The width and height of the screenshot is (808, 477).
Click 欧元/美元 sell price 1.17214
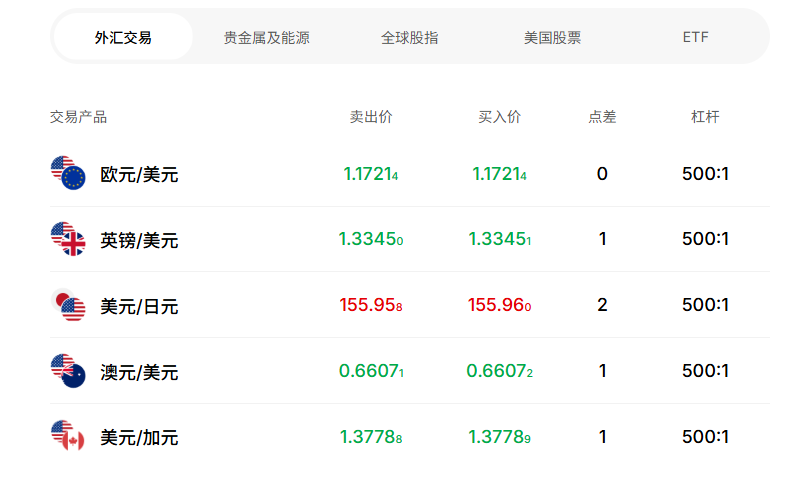coord(371,174)
